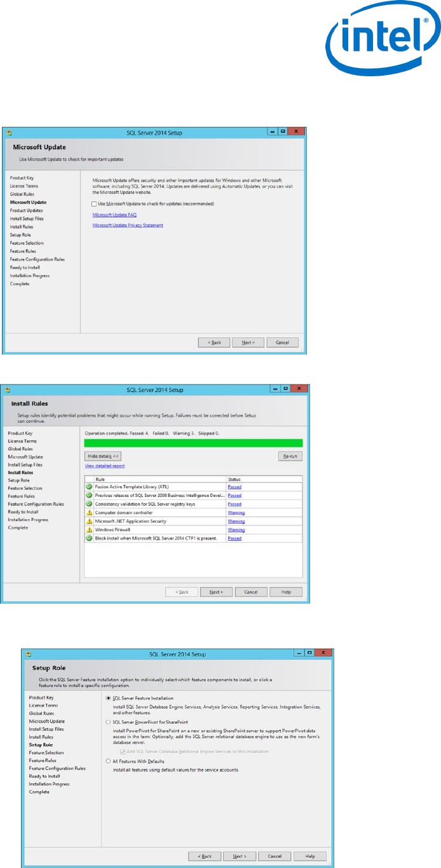Enable Use Microsoft Update to check for updates
Screen dimensions: 441x868
[95, 204]
